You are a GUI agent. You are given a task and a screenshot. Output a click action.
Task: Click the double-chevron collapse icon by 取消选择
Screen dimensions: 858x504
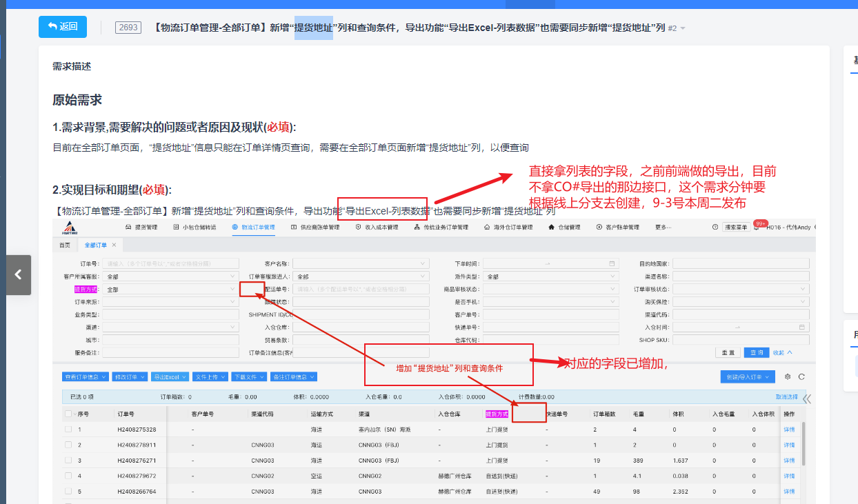tap(806, 399)
